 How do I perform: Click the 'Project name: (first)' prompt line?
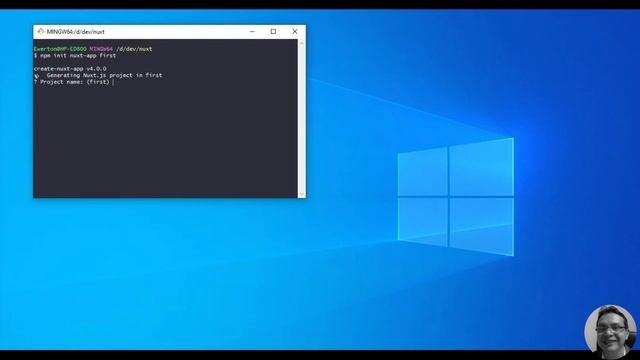point(72,82)
